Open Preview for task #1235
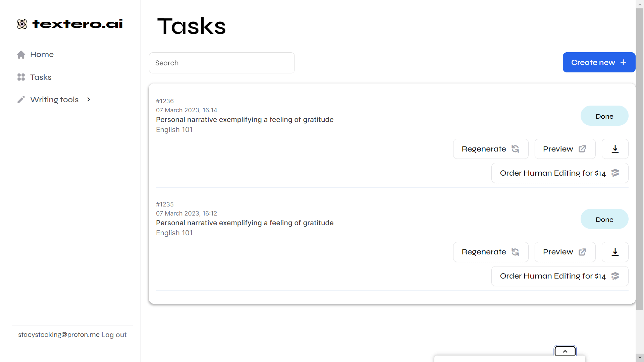 click(x=565, y=252)
